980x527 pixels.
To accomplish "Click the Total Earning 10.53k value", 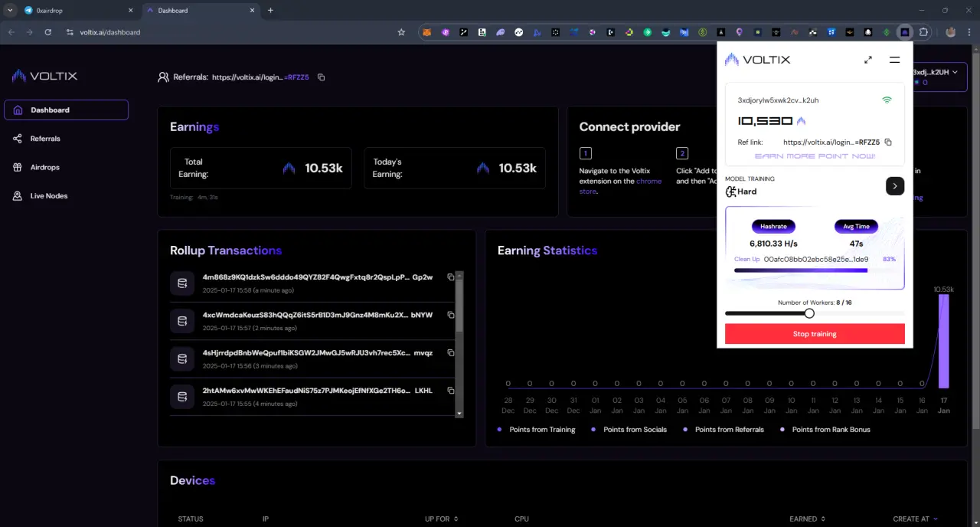I will tap(324, 169).
